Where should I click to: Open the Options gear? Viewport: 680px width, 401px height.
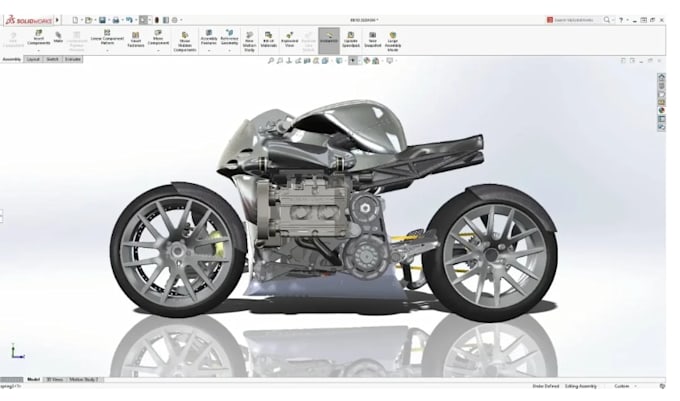175,20
